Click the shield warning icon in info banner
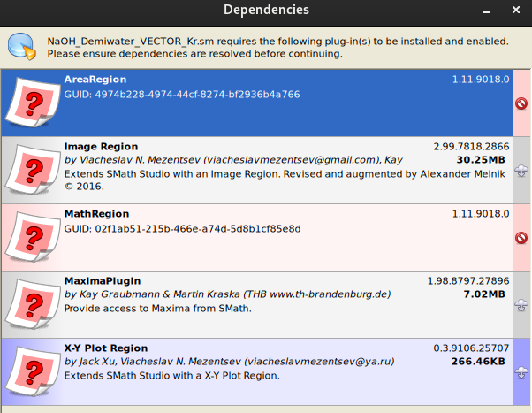 21,48
